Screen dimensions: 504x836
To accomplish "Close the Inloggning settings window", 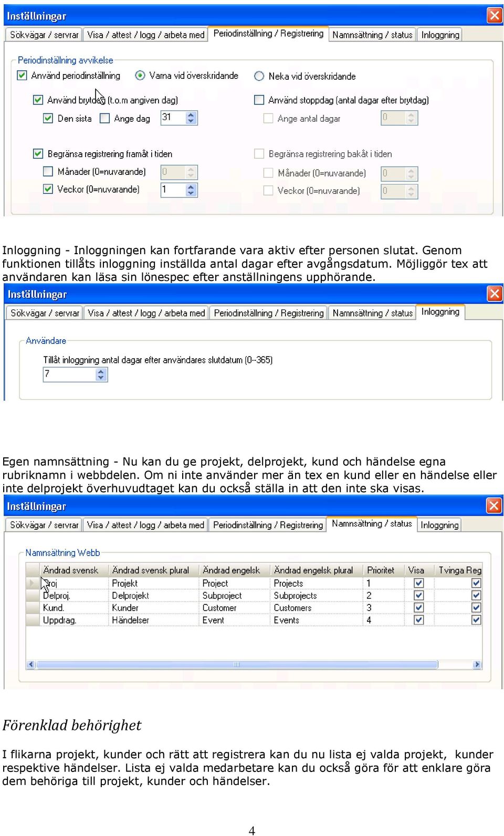I will tap(495, 294).
